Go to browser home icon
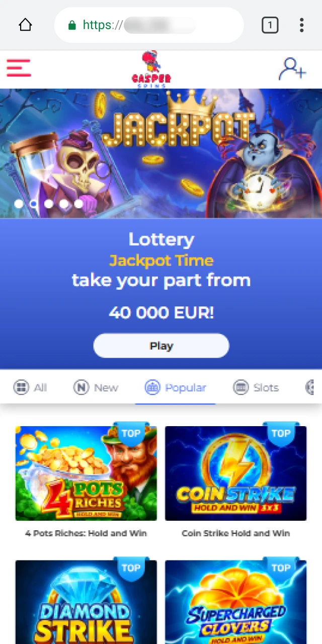 [x=25, y=25]
